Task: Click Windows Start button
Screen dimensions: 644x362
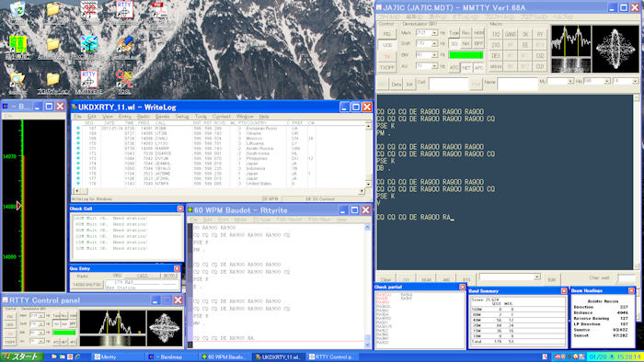Action: pos(22,356)
